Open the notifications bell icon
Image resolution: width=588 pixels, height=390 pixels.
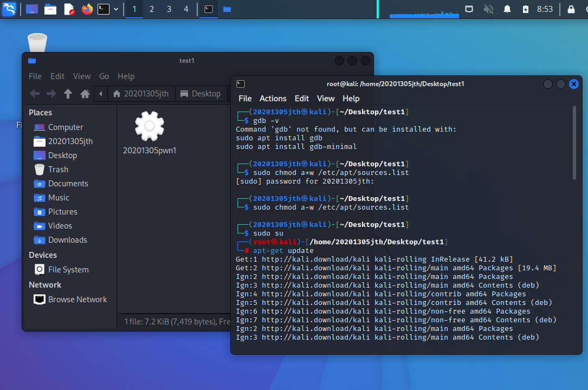[x=507, y=9]
